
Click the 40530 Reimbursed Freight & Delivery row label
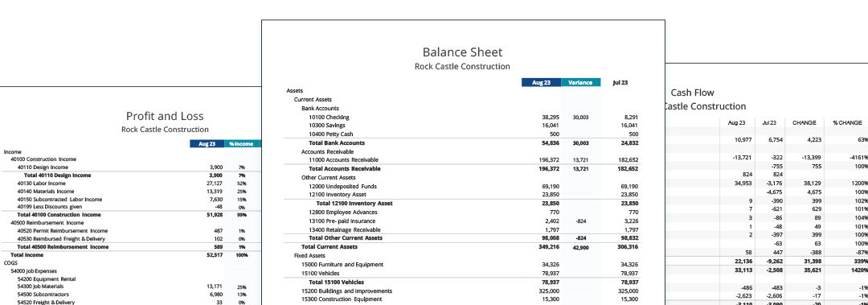pos(61,238)
